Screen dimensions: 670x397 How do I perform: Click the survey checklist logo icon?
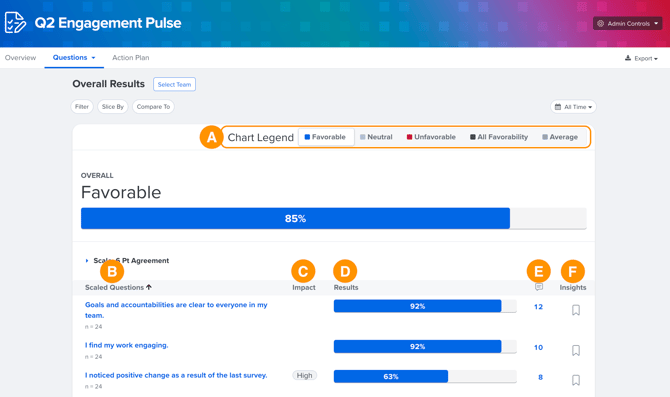[15, 22]
